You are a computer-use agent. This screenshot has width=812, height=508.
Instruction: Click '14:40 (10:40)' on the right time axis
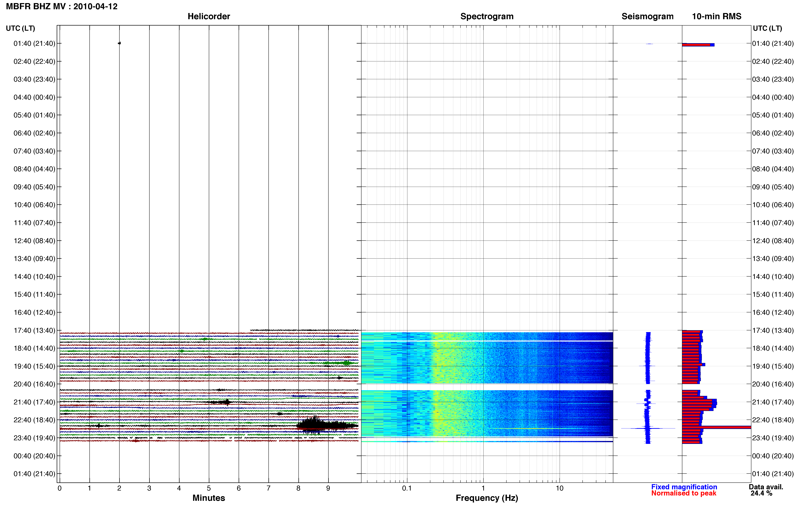tap(773, 277)
